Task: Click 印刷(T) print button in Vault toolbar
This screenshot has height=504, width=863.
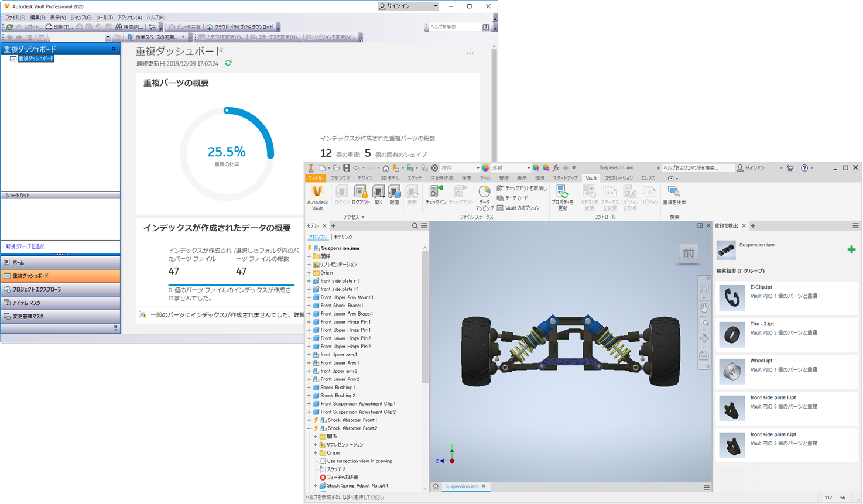Action: [59, 27]
